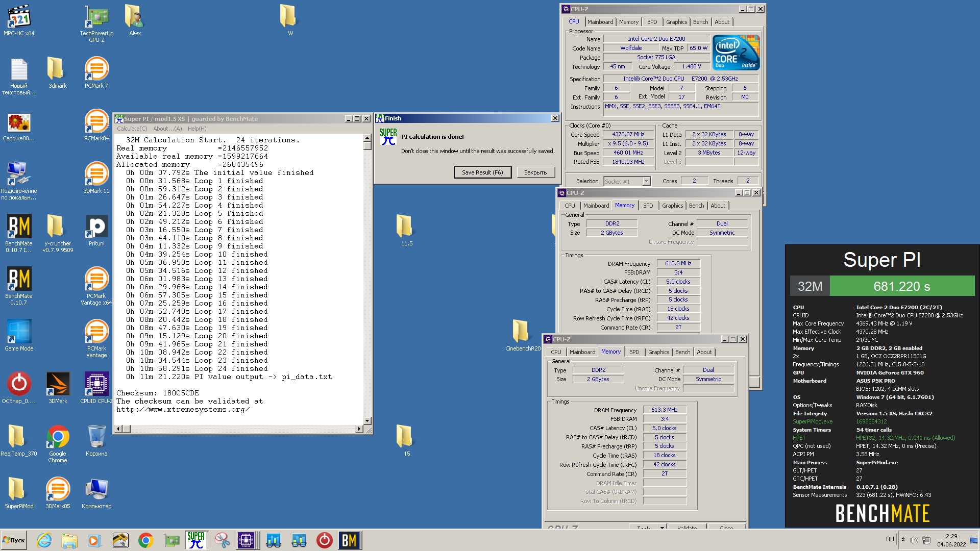
Task: Select the RealTemp_370 folder icon
Action: (19, 440)
